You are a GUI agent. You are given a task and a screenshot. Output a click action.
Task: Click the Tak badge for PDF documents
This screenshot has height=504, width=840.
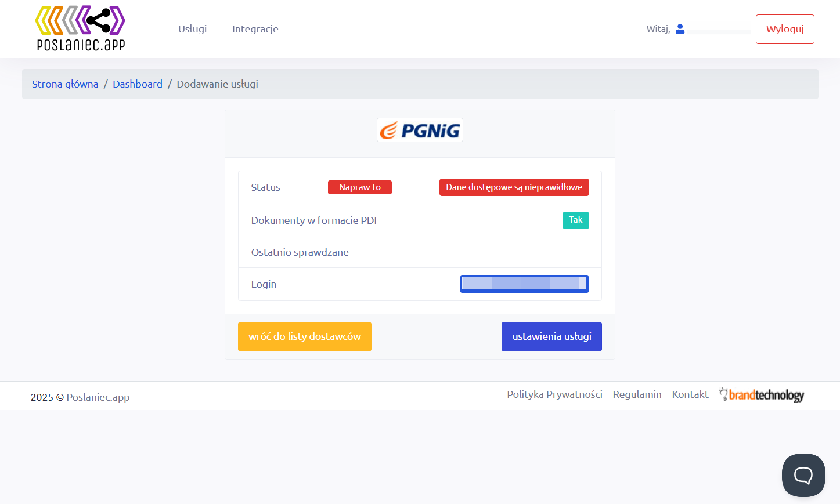click(576, 220)
